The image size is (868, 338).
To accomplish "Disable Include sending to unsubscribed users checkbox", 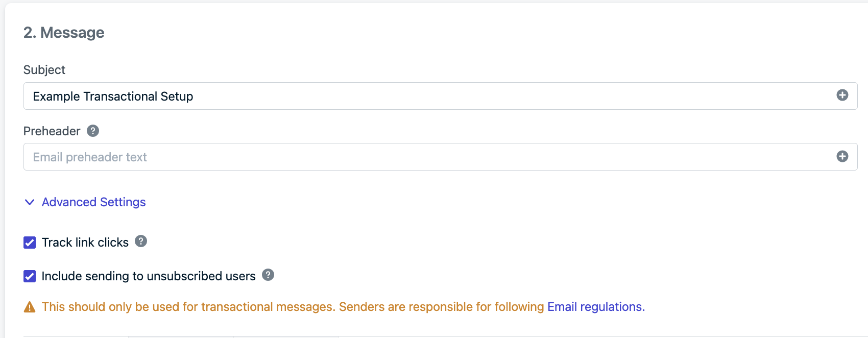I will pos(30,276).
